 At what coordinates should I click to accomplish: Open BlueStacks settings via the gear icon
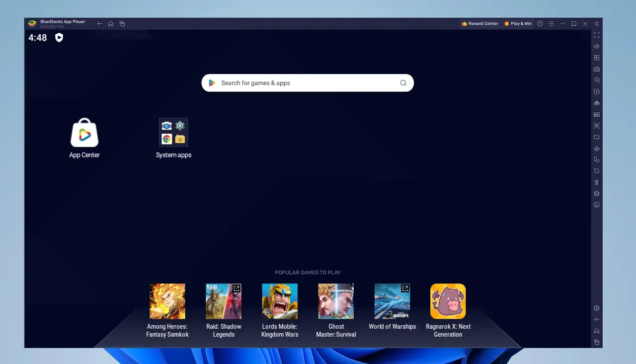pyautogui.click(x=596, y=308)
